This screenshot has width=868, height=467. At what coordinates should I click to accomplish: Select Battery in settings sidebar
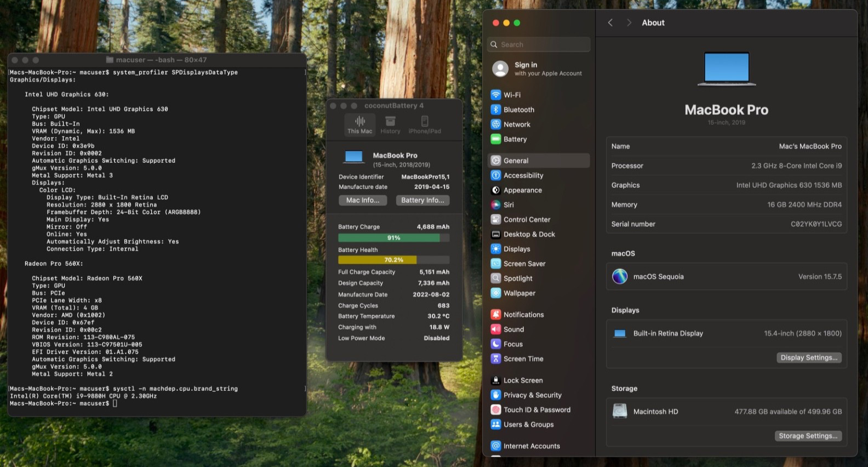tap(515, 139)
